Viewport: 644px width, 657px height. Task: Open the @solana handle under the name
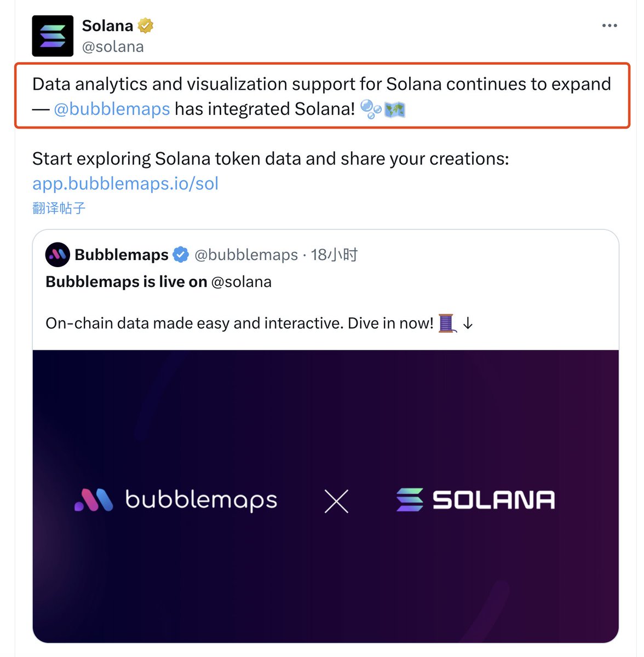pyautogui.click(x=113, y=47)
